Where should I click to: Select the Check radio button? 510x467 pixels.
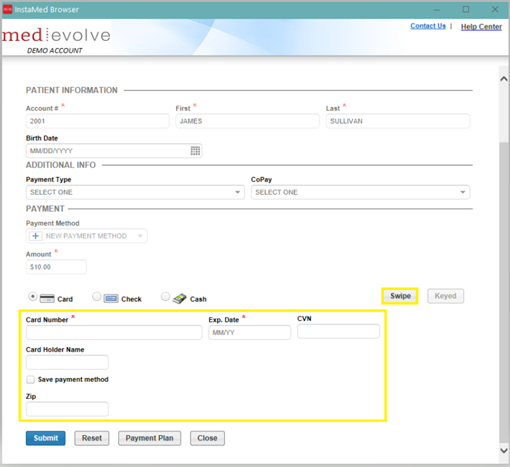[97, 296]
